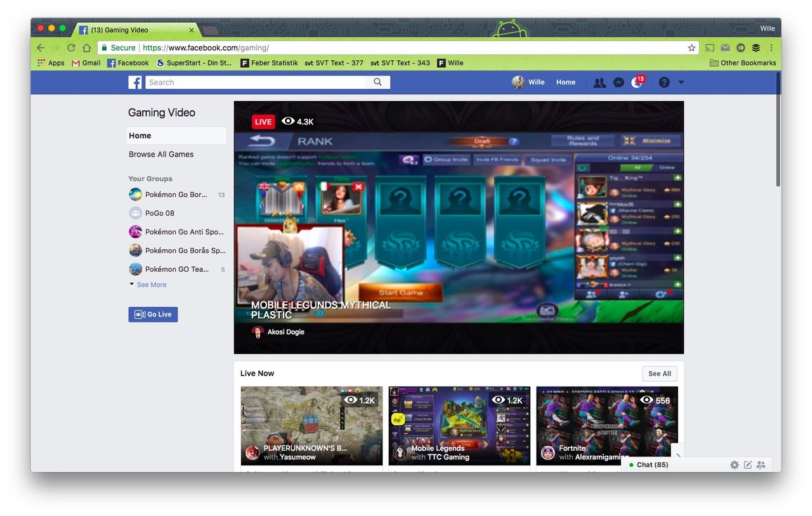Viewport: 812px width, 516px height.
Task: Click the Akosi Dogie avatar on featured video
Action: [258, 332]
